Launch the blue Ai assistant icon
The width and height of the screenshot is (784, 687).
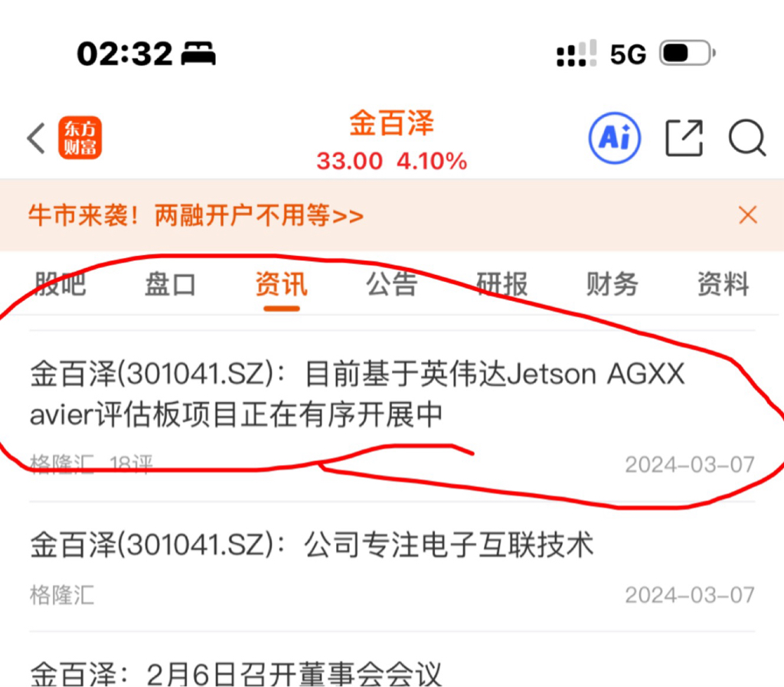tap(615, 138)
